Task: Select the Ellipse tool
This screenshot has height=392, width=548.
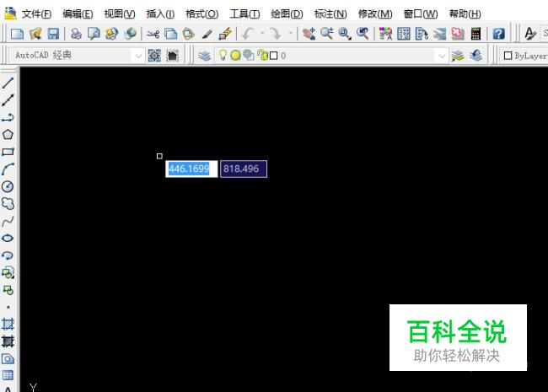Action: 8,238
